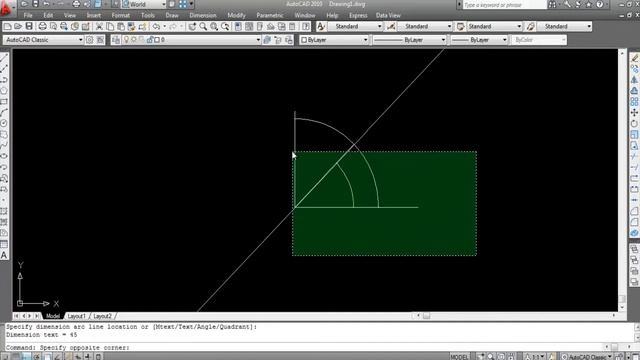
Task: Open the File menu
Action: click(28, 16)
